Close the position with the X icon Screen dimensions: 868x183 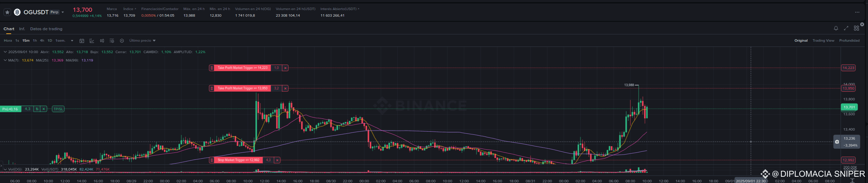pyautogui.click(x=44, y=109)
